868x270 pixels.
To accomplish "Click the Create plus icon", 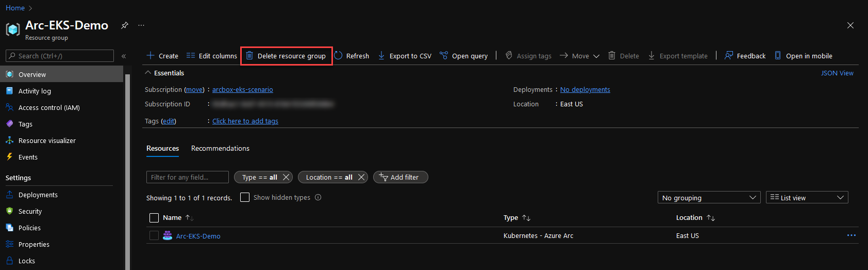I will click(151, 55).
